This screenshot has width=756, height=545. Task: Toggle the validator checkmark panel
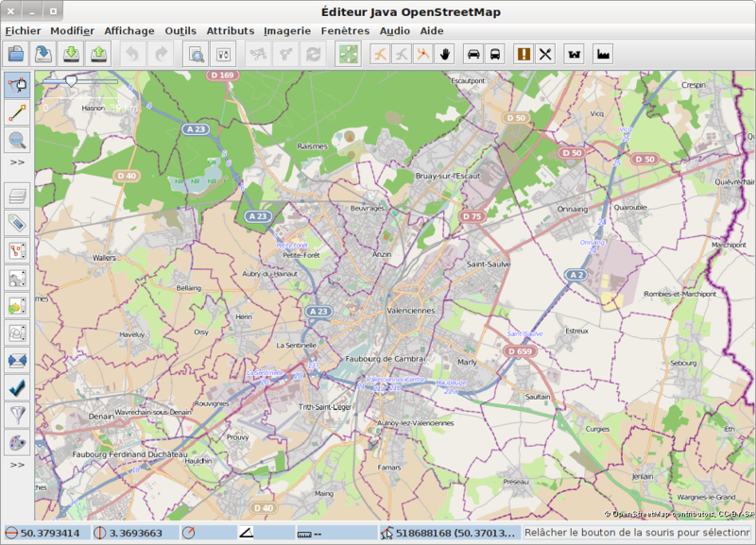(17, 387)
